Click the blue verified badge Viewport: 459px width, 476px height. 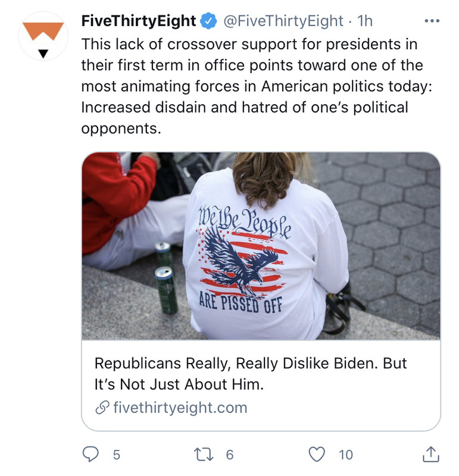click(x=208, y=21)
